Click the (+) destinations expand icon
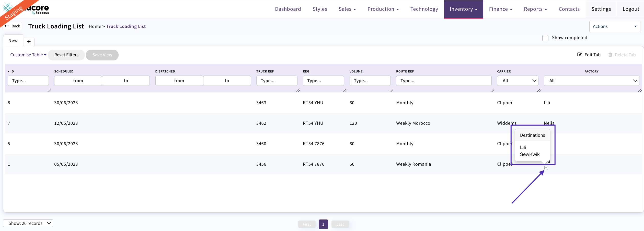The height and width of the screenshot is (231, 644). 546,168
